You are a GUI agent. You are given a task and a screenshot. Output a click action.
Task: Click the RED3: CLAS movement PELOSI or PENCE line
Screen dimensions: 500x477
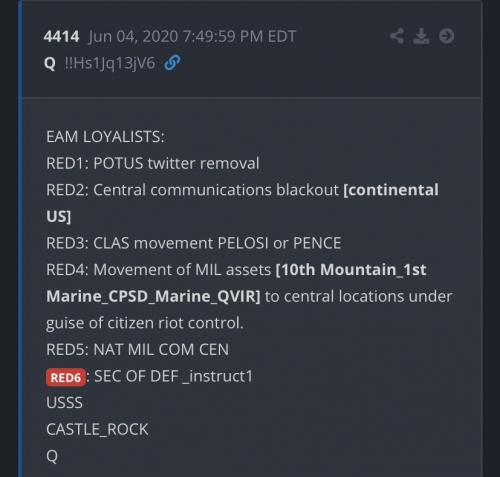pos(194,243)
